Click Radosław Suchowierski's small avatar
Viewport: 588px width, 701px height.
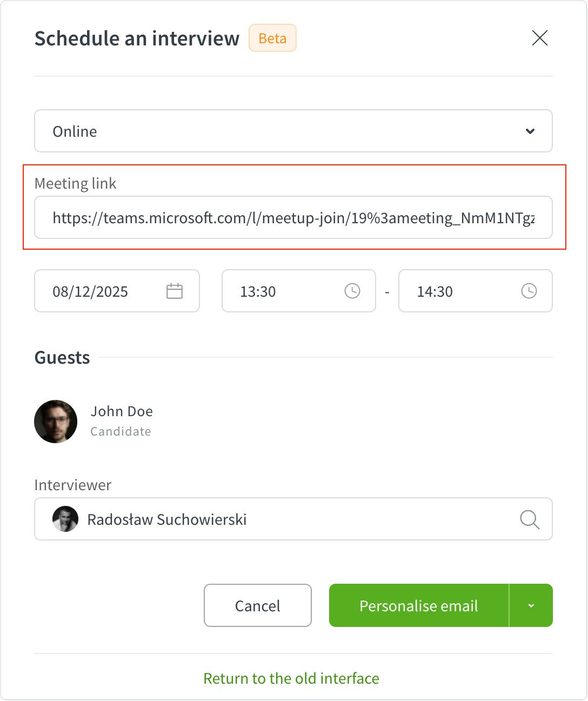[x=65, y=519]
